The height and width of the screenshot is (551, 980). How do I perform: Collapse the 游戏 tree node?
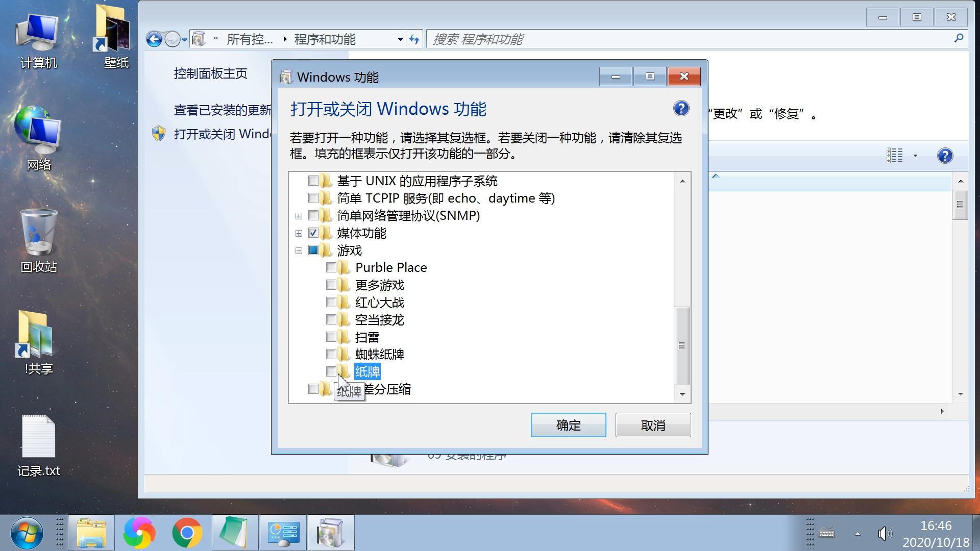299,251
